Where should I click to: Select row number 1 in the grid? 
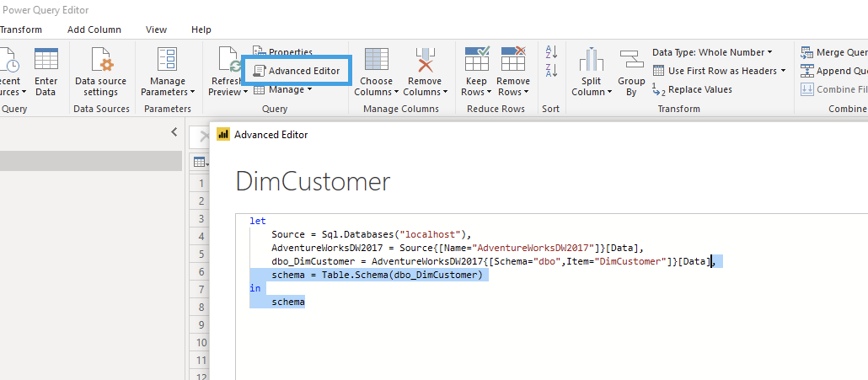point(201,184)
